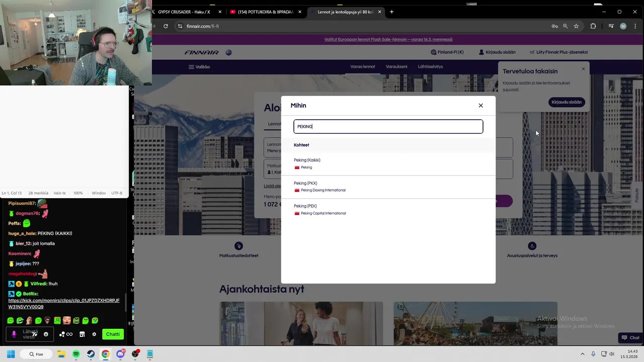Click the Hae taskbar search box
644x362 pixels.
click(x=36, y=354)
